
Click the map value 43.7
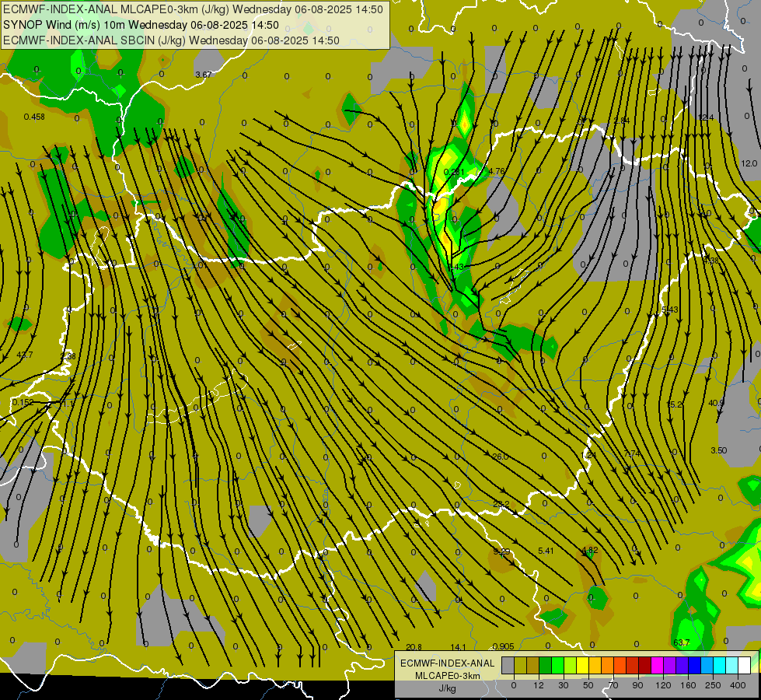[x=25, y=355]
